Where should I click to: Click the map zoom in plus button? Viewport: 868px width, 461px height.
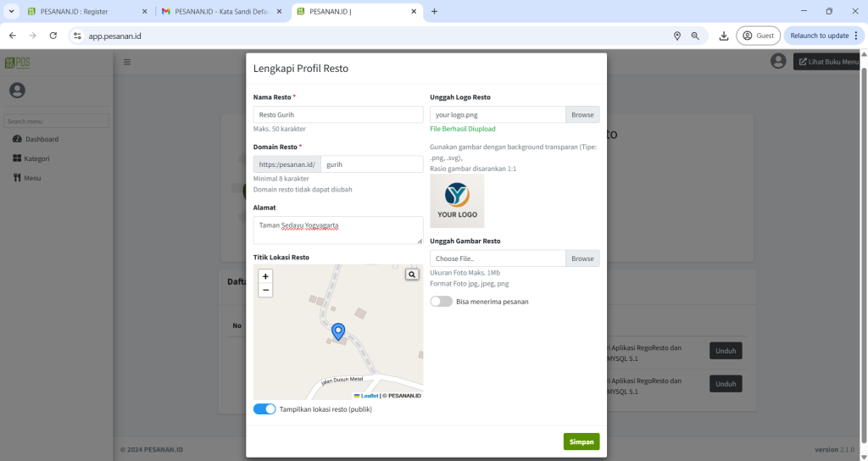click(265, 276)
